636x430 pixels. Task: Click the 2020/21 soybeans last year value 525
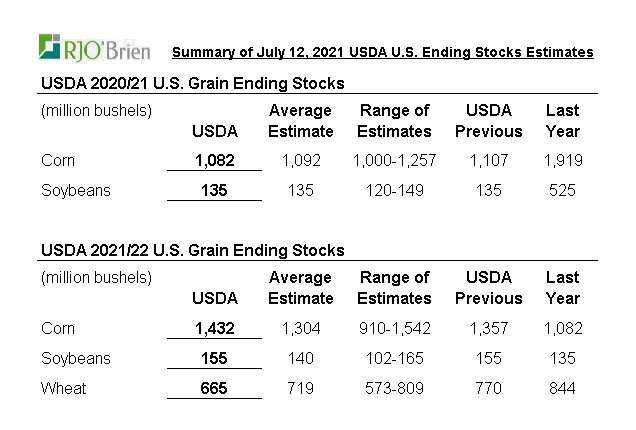562,190
